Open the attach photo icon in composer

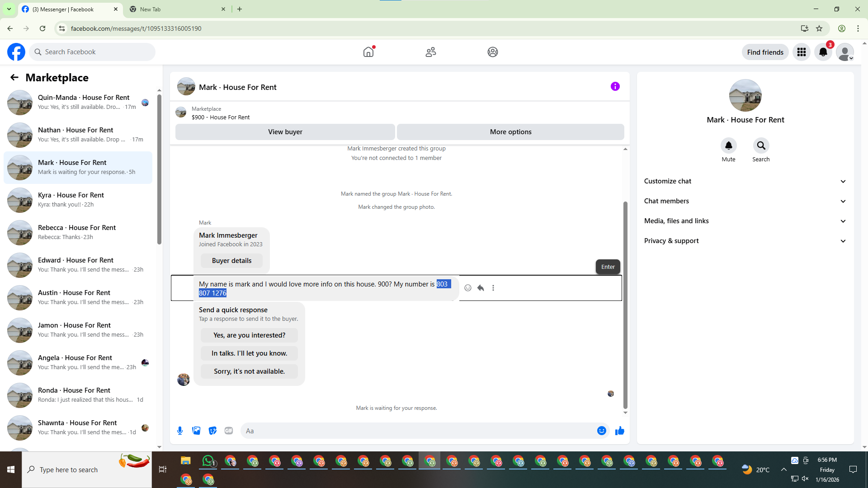tap(196, 431)
